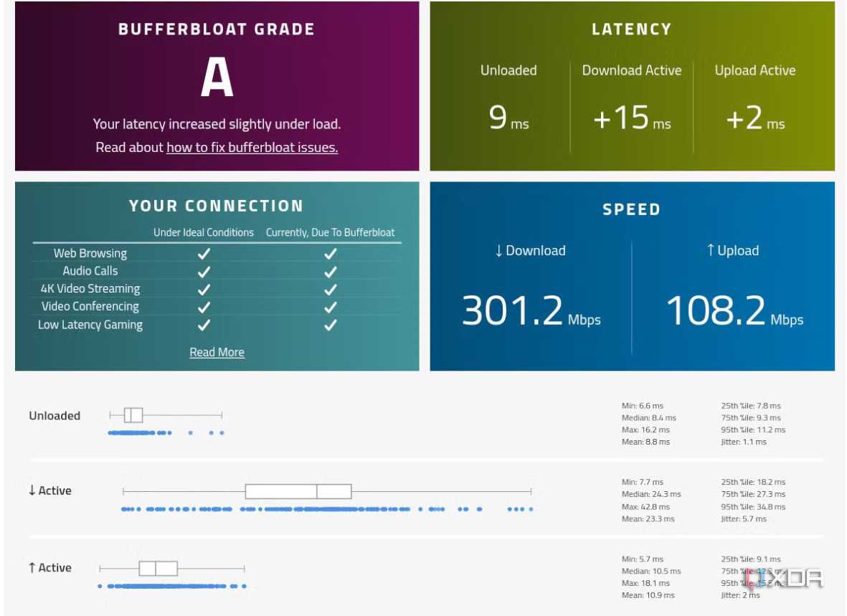Click the upload Max: 18.1 ms statistic
The height and width of the screenshot is (616, 847).
[x=645, y=583]
